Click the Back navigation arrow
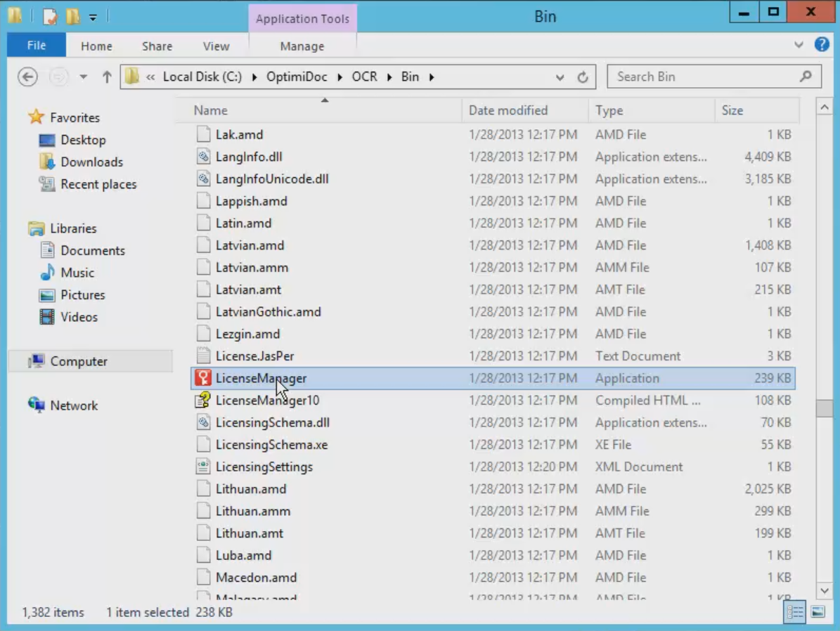 tap(27, 77)
